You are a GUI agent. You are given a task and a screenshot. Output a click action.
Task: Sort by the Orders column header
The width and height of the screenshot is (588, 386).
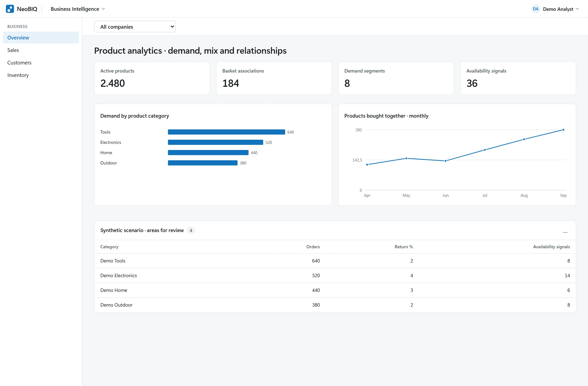point(313,247)
